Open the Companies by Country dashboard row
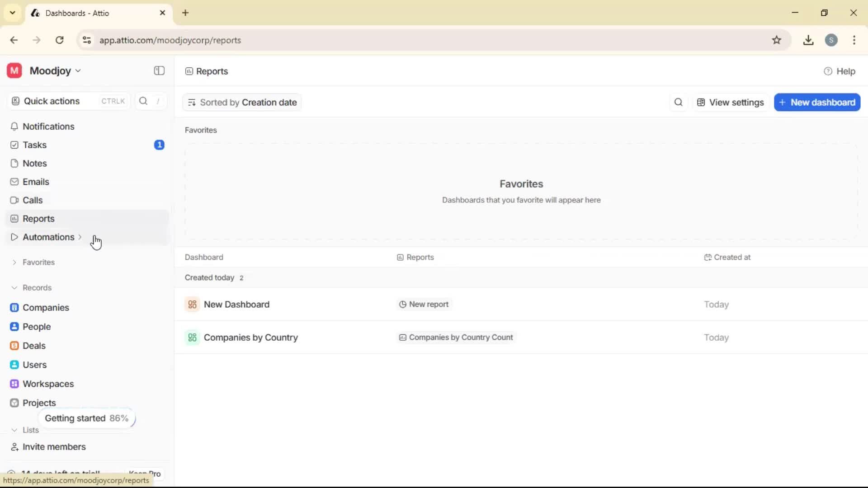Viewport: 868px width, 488px height. [252, 337]
